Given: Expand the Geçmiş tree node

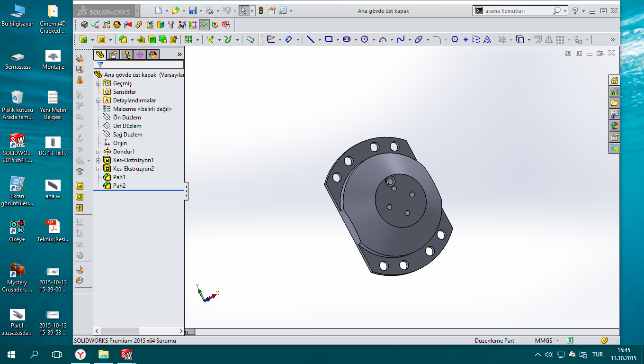Looking at the screenshot, I should click(x=98, y=83).
